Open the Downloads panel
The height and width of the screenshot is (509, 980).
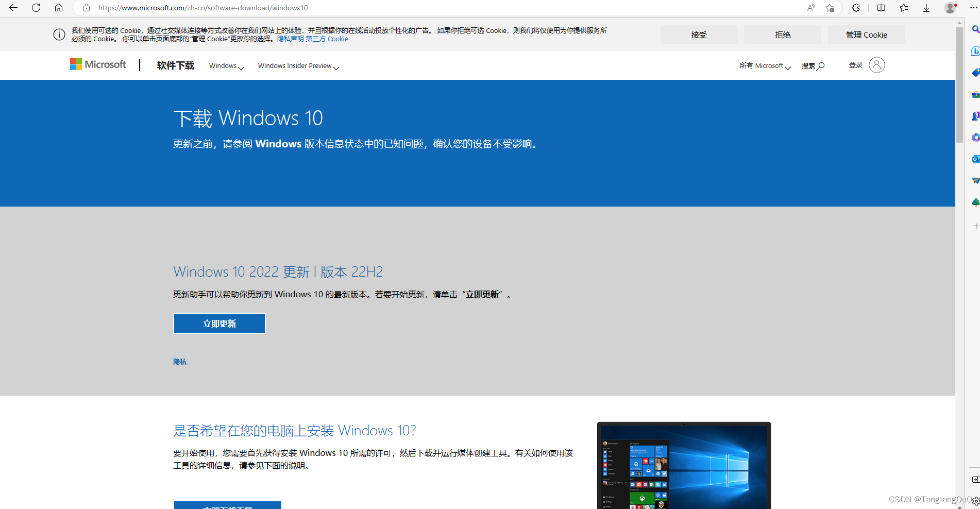click(x=926, y=8)
